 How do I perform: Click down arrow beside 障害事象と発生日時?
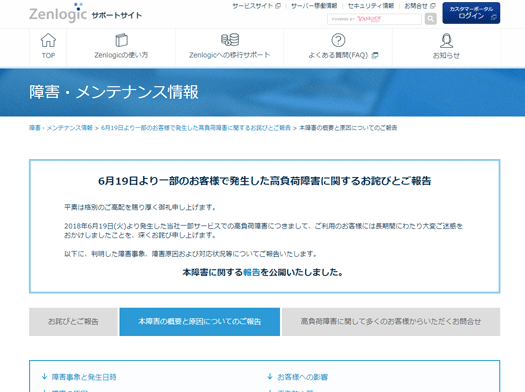44,377
